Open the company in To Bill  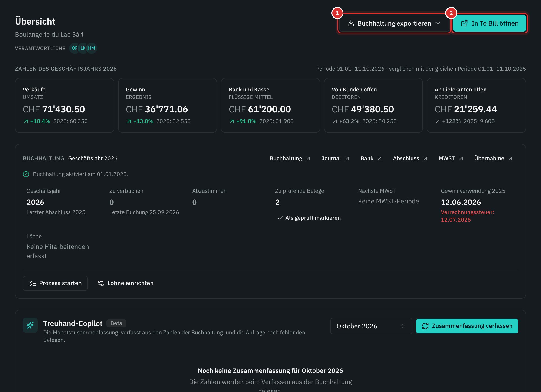[490, 23]
